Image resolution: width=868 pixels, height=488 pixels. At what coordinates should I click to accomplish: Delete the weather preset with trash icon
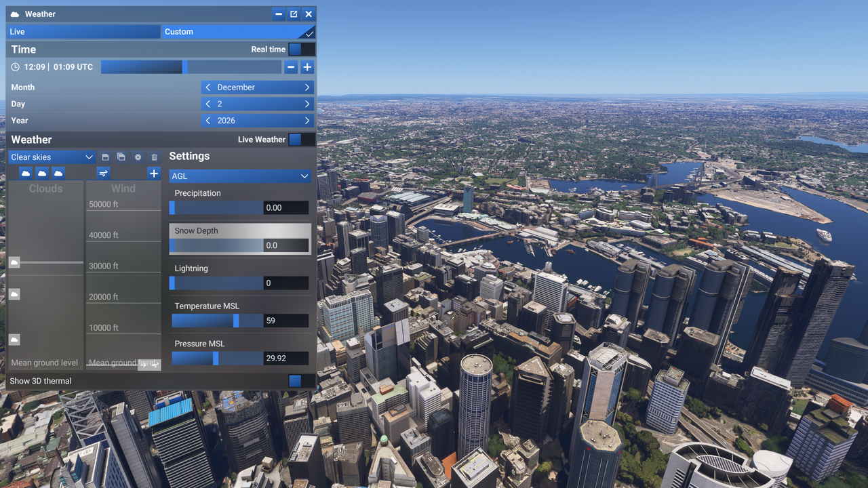click(154, 157)
